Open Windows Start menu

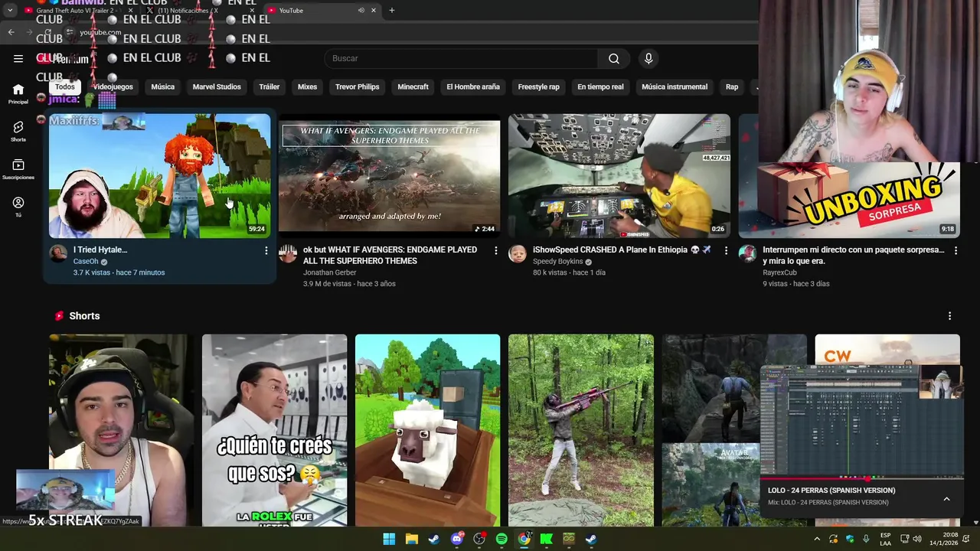389,539
